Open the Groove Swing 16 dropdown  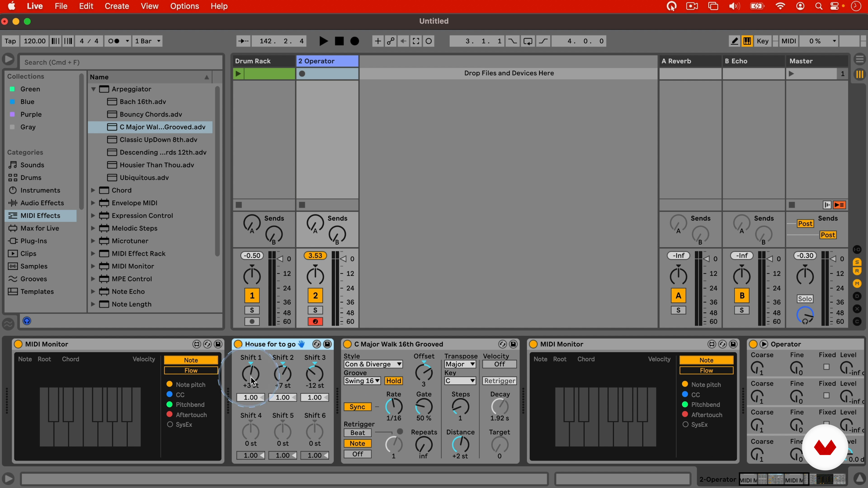coord(362,381)
